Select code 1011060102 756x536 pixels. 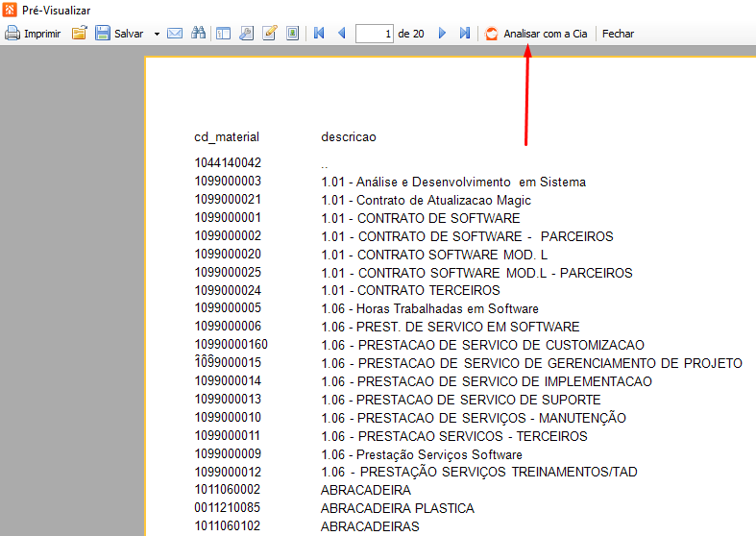click(x=227, y=525)
